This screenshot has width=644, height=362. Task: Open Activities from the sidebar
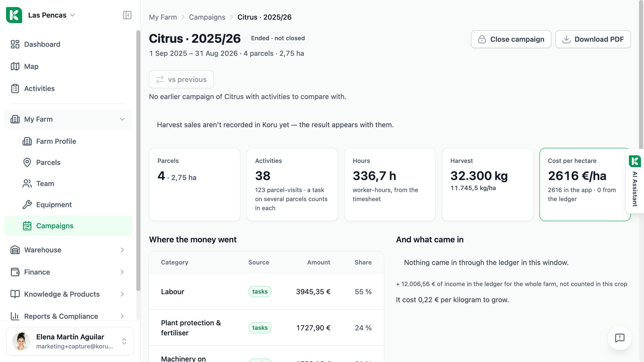click(x=68, y=88)
